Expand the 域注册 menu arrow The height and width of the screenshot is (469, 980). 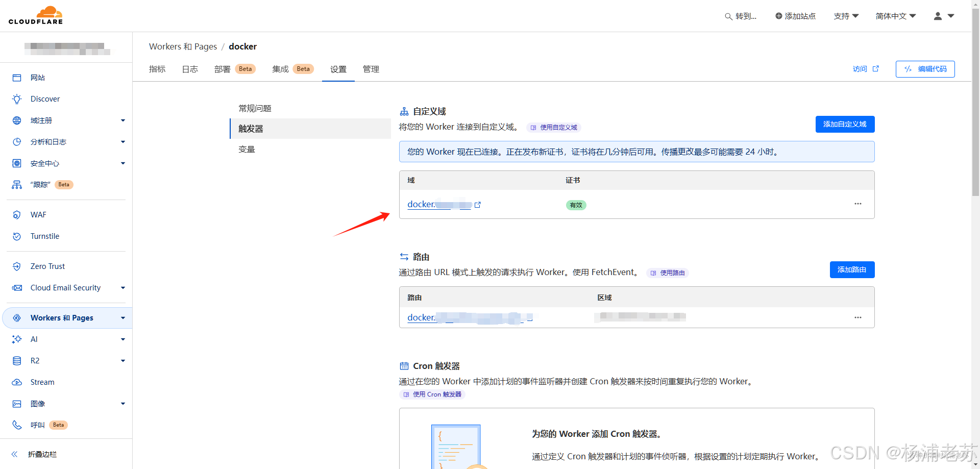[x=123, y=120]
